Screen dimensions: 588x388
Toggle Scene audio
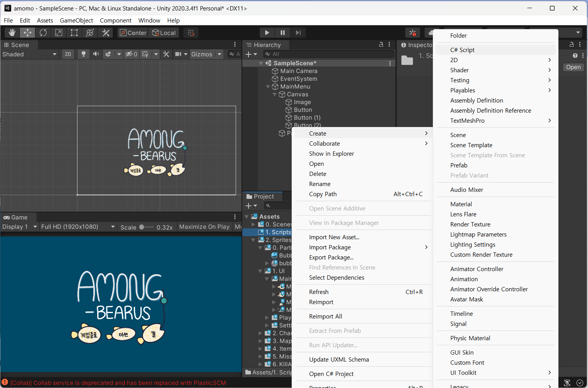pos(96,54)
